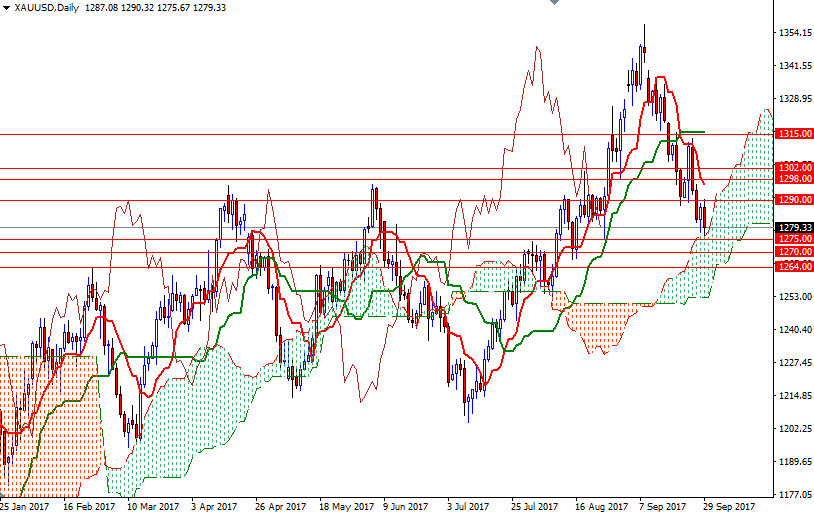The image size is (814, 514).
Task: Click the 16 Feb 2017 date label
Action: point(89,506)
